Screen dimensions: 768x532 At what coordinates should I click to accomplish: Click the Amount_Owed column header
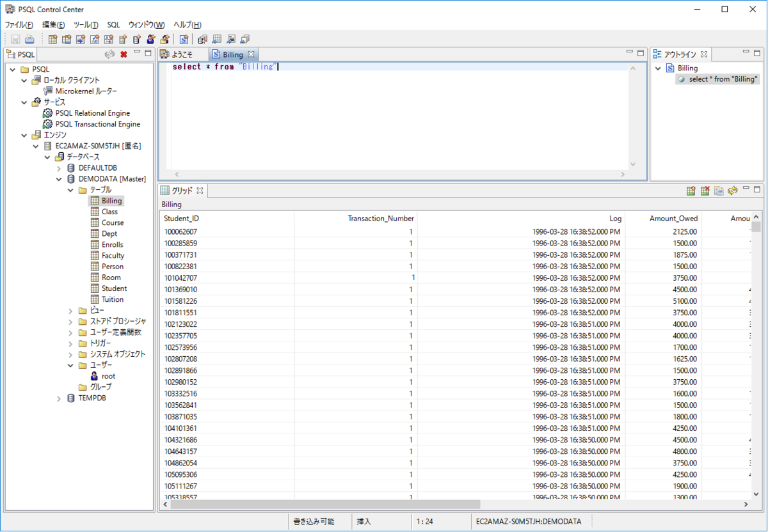click(663, 218)
